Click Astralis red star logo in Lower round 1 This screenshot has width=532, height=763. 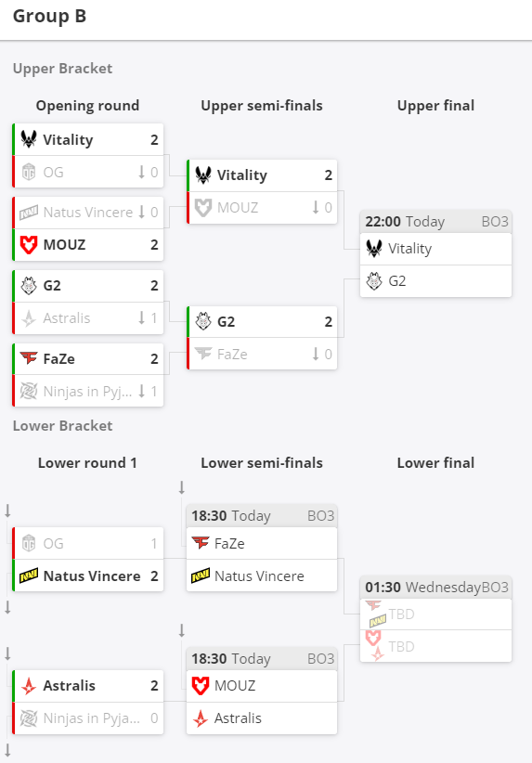click(x=29, y=686)
